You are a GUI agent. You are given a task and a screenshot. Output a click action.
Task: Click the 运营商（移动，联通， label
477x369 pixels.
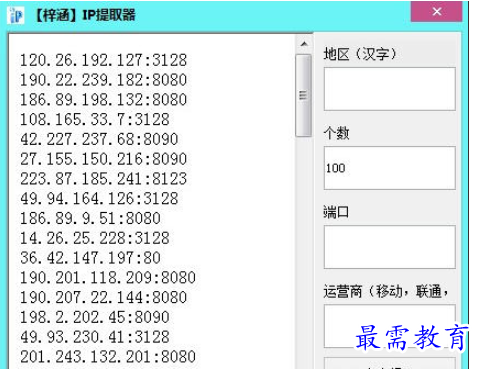pyautogui.click(x=386, y=292)
